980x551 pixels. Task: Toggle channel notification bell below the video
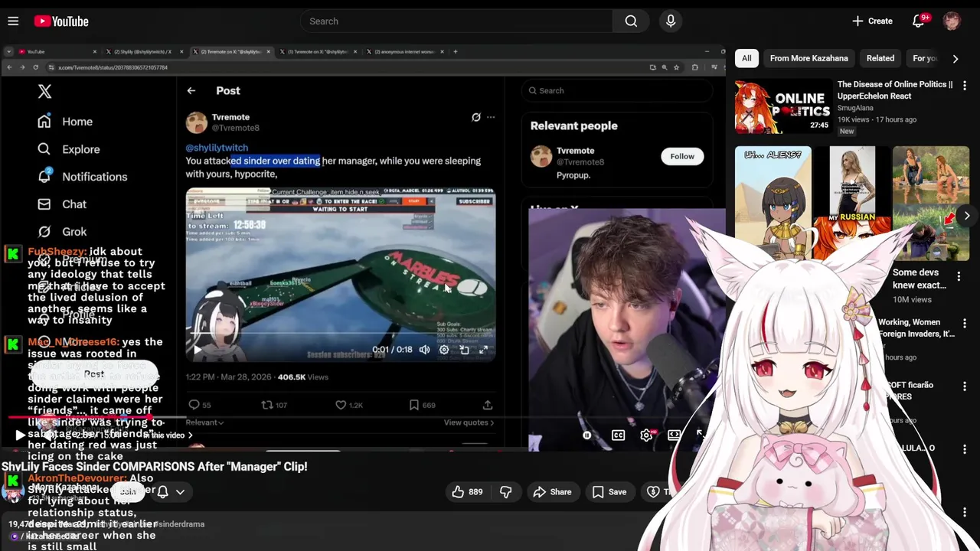162,492
